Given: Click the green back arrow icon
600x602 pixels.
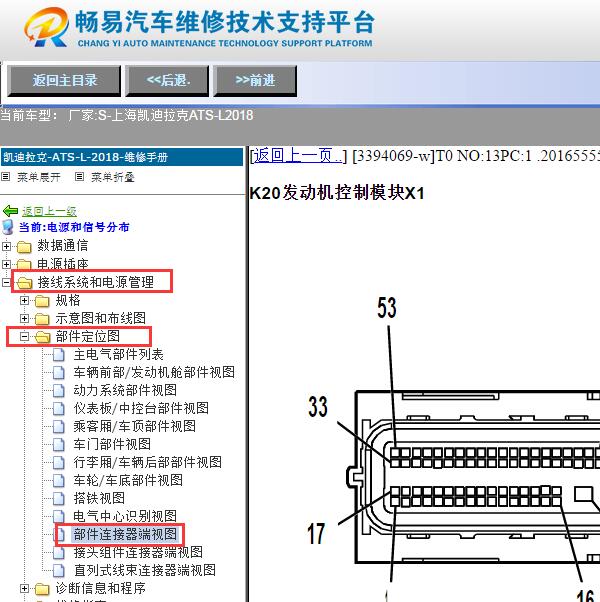Looking at the screenshot, I should coord(10,211).
